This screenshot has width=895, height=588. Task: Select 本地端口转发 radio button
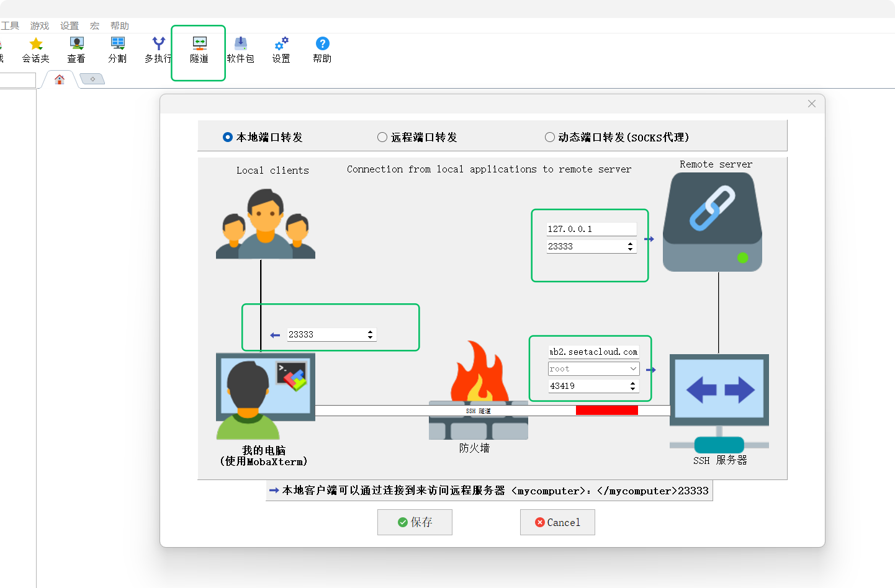point(228,137)
